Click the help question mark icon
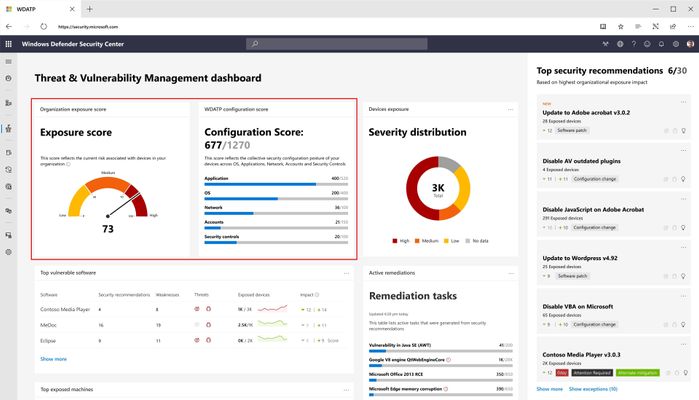 point(633,44)
